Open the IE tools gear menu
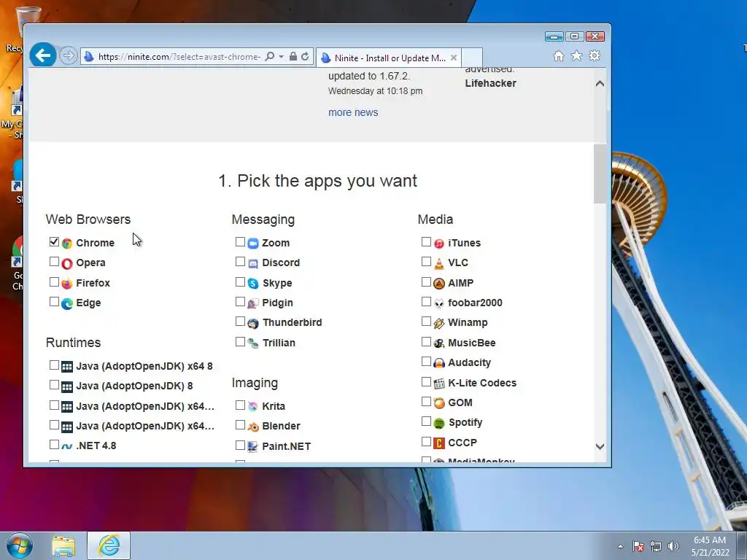This screenshot has width=747, height=560. (595, 55)
